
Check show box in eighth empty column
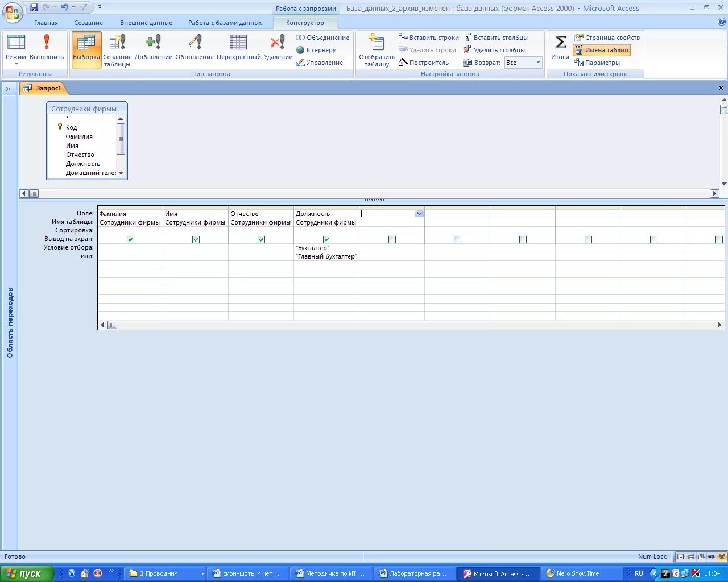pyautogui.click(x=588, y=239)
